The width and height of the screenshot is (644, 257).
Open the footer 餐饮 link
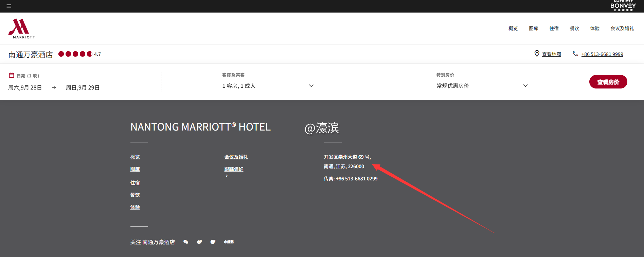pyautogui.click(x=135, y=195)
